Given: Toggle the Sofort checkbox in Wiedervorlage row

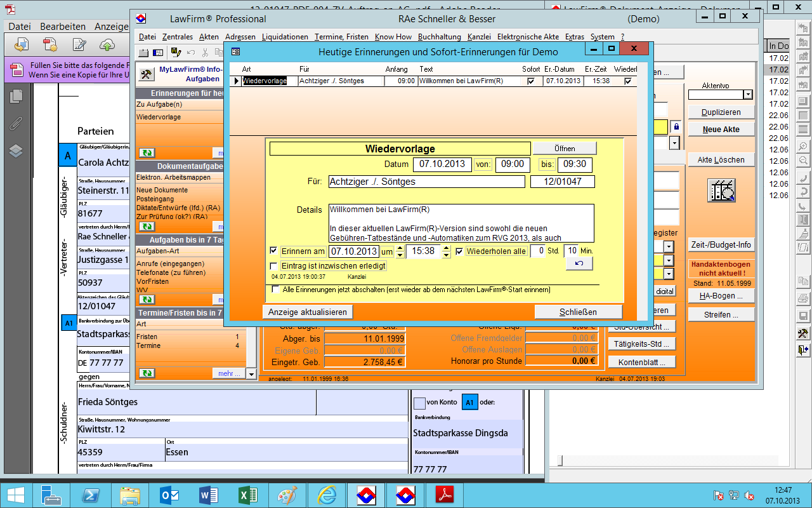Looking at the screenshot, I should point(531,81).
